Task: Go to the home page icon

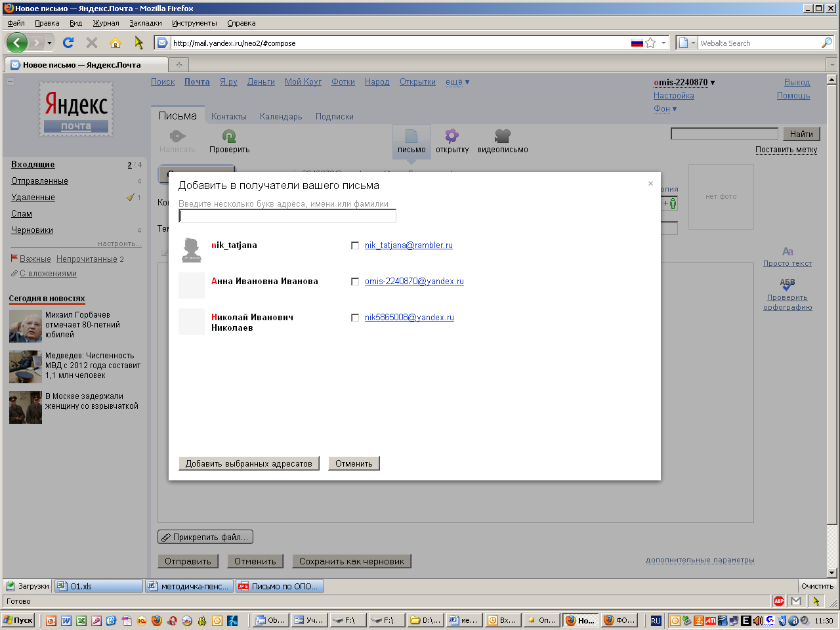Action: pyautogui.click(x=115, y=43)
